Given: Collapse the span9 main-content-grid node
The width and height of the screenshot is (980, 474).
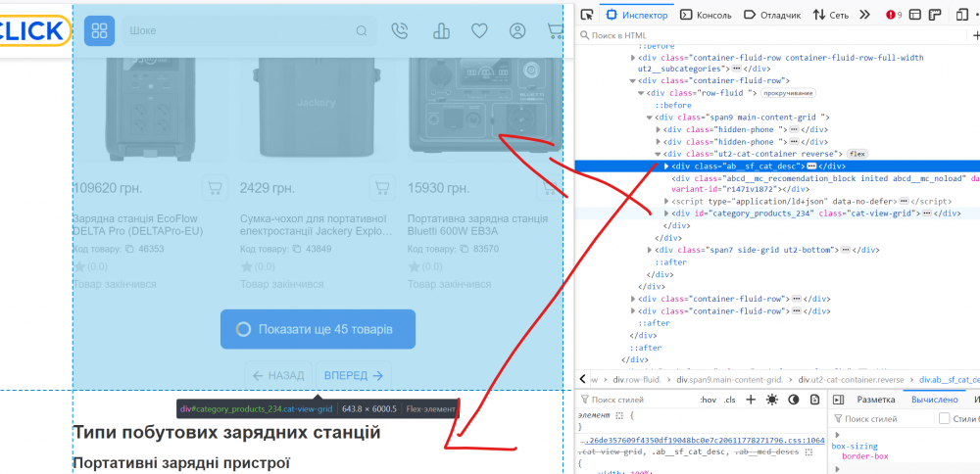Looking at the screenshot, I should [x=649, y=118].
